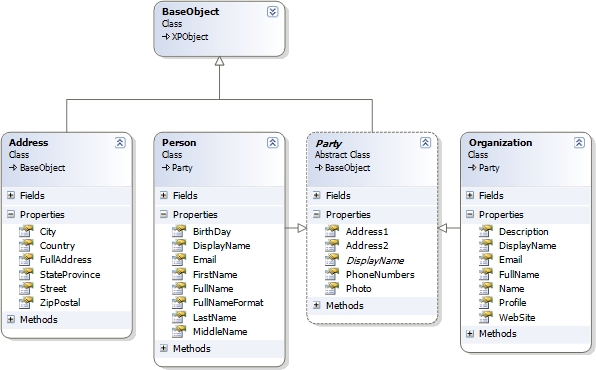This screenshot has width=596, height=370.
Task: Select the PhoneNumbers property name
Action: [x=380, y=275]
